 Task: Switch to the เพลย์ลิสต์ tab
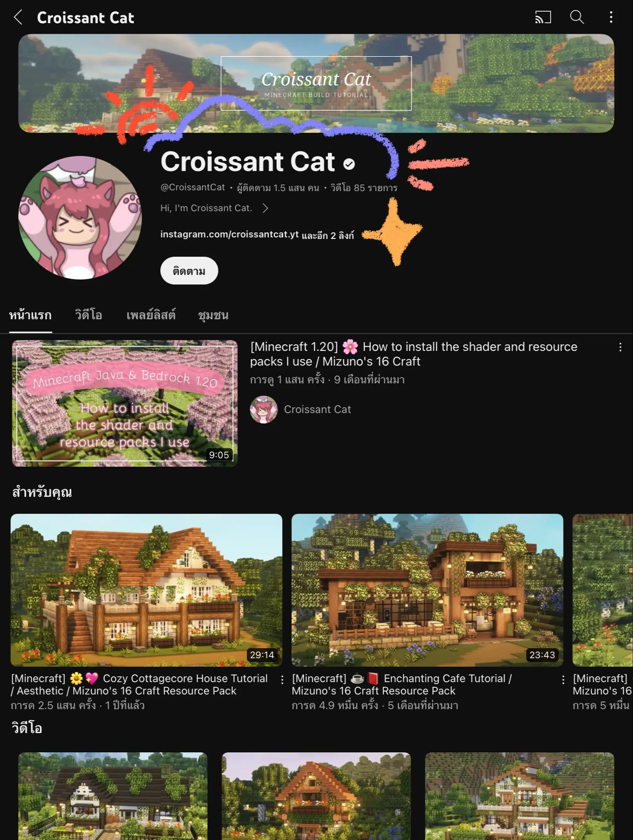tap(151, 315)
